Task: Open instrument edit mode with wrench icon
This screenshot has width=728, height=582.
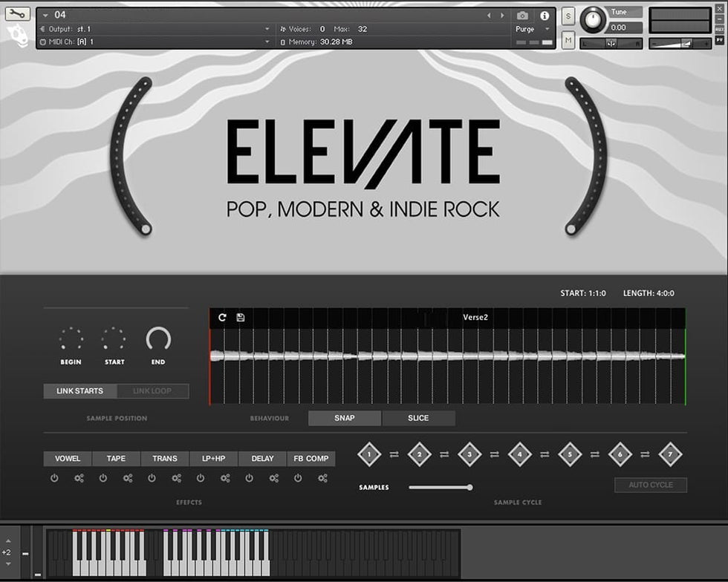Action: (x=18, y=14)
